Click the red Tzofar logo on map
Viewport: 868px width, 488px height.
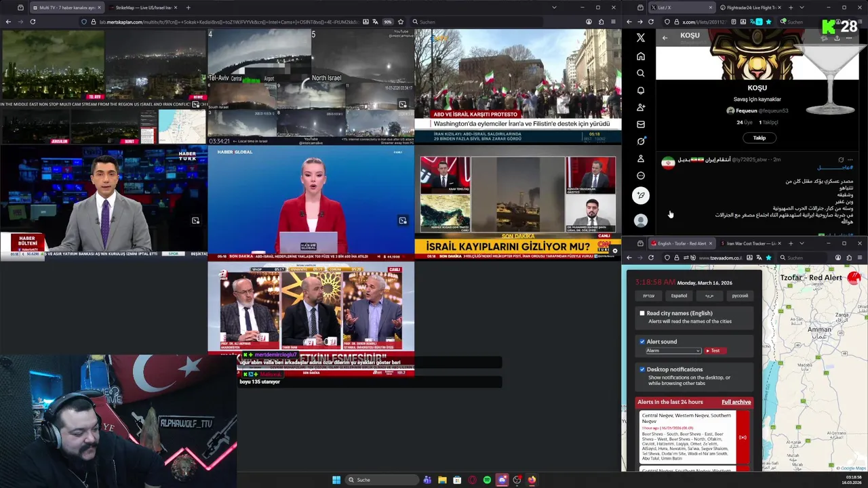(x=854, y=277)
